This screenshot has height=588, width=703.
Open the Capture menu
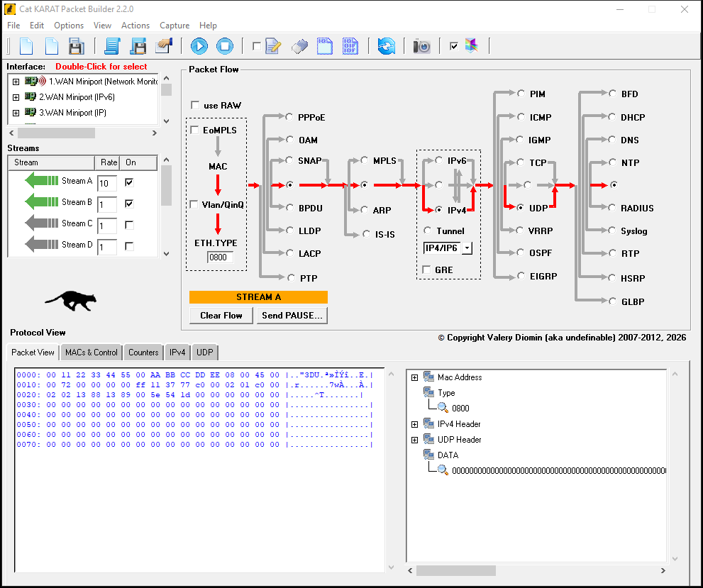point(175,26)
